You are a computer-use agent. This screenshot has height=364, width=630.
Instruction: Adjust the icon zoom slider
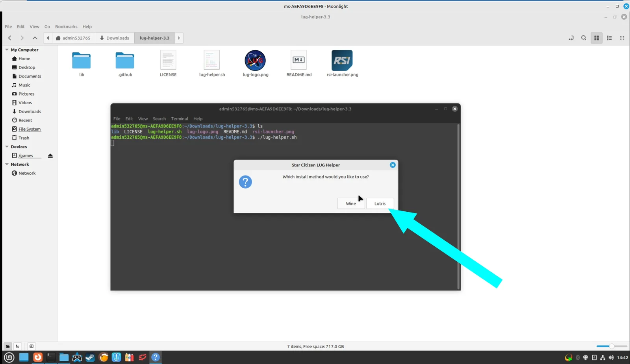[x=611, y=346]
